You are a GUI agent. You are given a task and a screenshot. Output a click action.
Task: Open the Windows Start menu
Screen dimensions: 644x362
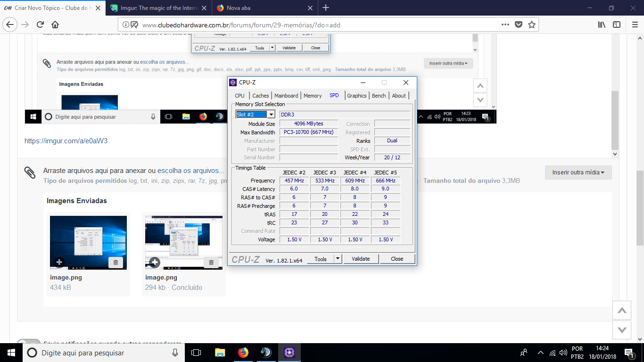11,353
